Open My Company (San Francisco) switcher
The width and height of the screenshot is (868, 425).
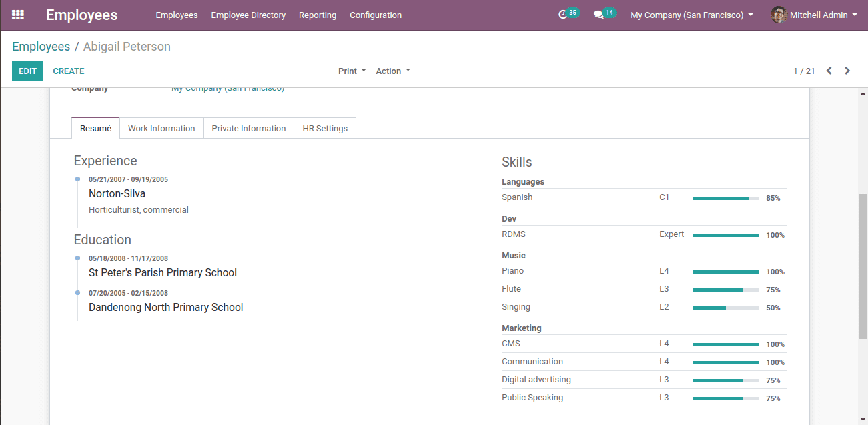click(692, 15)
